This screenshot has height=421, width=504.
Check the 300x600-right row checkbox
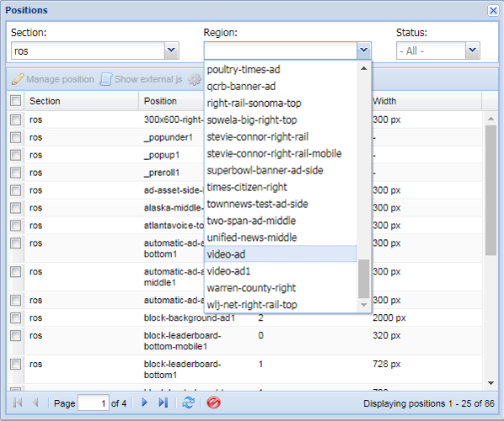15,120
